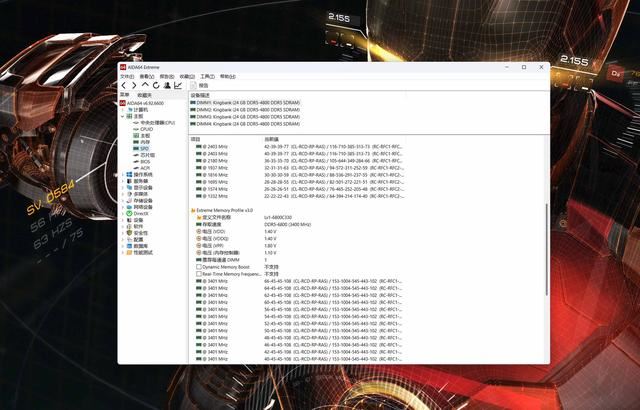The height and width of the screenshot is (410, 640).
Task: Open the 报告(R) menu
Action: (167, 76)
